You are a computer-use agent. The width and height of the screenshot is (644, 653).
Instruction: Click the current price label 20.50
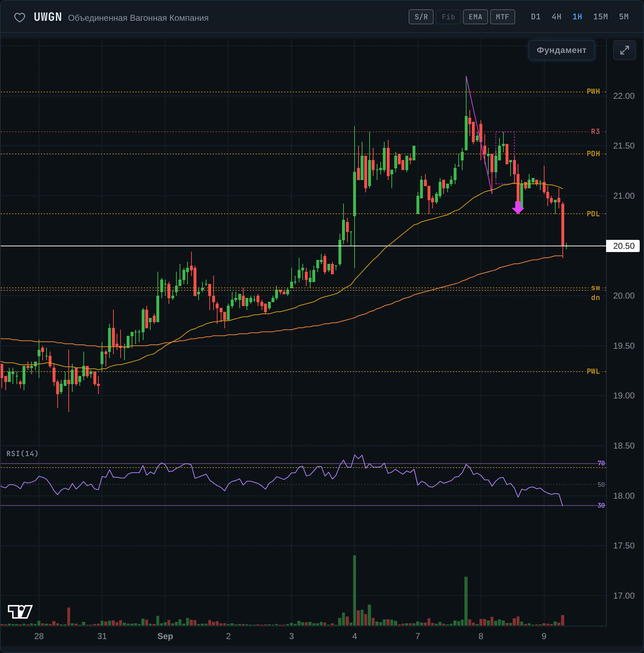[x=623, y=246]
